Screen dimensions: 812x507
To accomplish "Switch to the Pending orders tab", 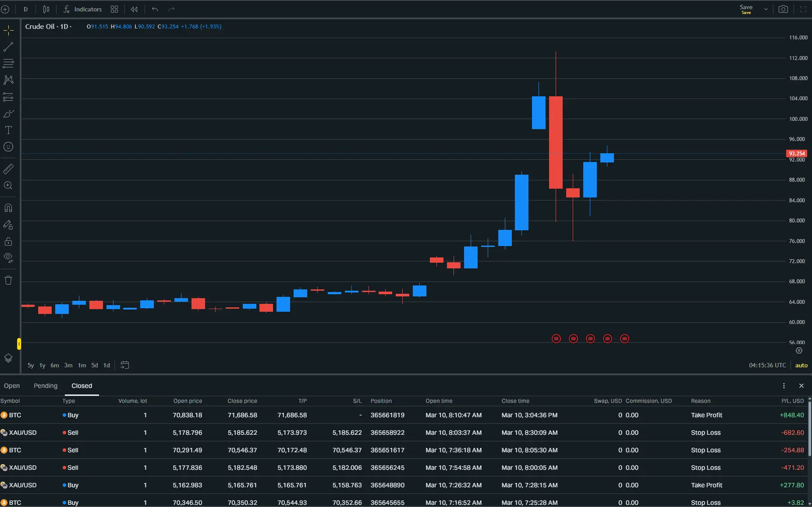I will [x=46, y=386].
